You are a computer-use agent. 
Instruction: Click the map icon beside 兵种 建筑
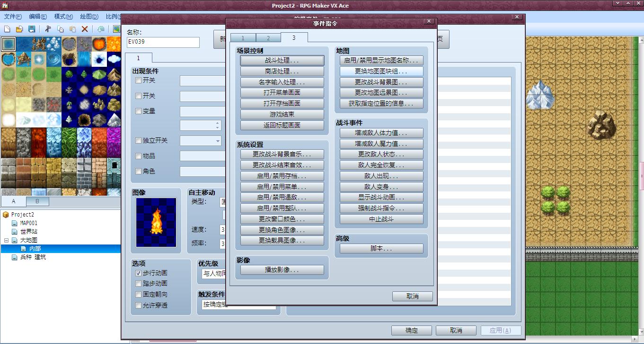click(15, 257)
